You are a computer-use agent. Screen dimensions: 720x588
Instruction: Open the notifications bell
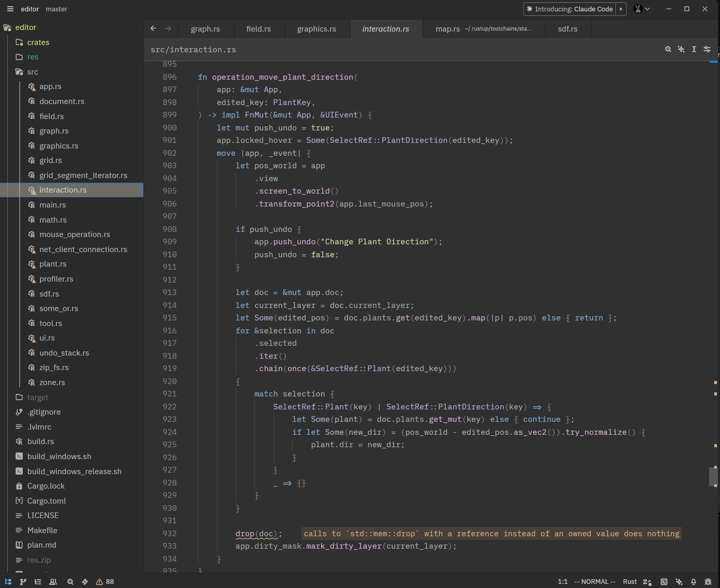(694, 582)
